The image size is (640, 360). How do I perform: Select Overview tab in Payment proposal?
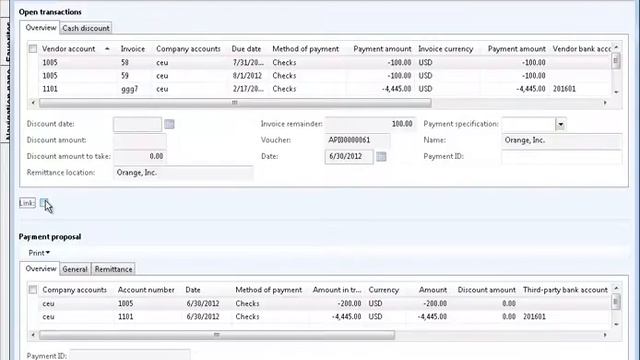pyautogui.click(x=40, y=269)
